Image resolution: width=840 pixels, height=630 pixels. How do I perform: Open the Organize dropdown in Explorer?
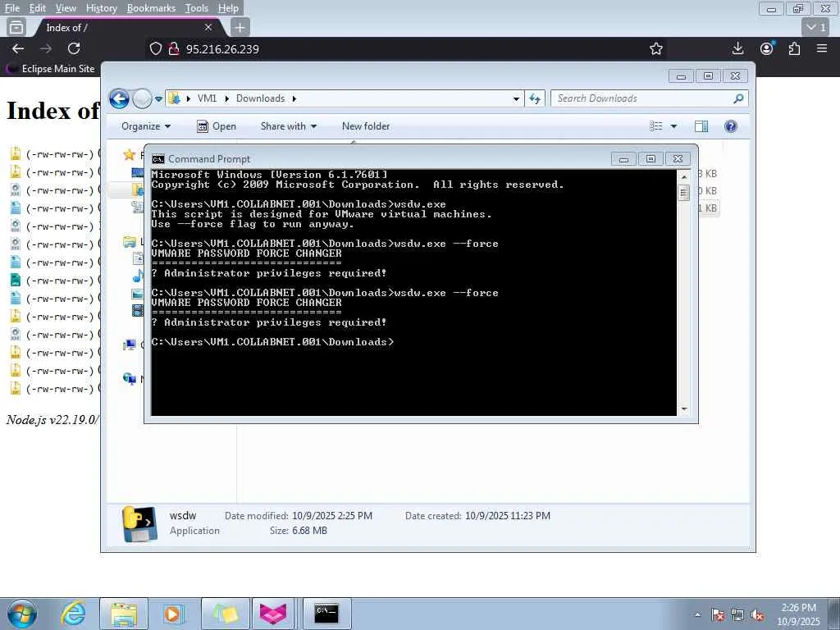tap(146, 126)
